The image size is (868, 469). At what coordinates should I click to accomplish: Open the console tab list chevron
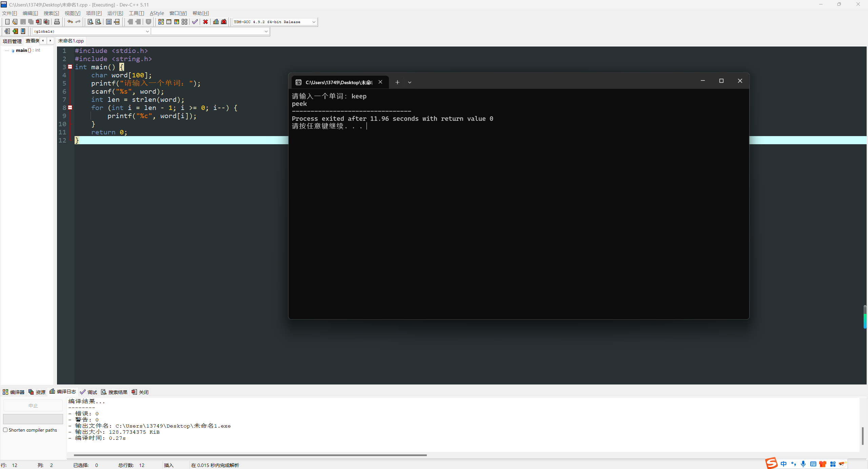pyautogui.click(x=410, y=82)
